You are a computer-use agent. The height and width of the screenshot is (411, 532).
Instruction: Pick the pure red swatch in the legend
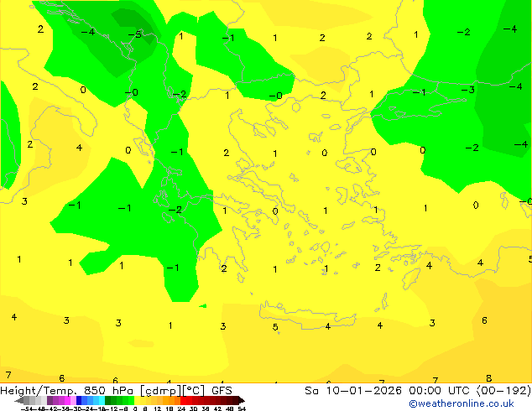click(x=183, y=400)
